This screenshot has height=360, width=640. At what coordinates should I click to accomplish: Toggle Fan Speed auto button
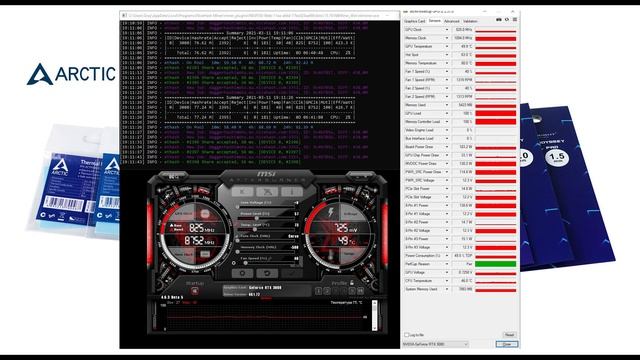233,263
